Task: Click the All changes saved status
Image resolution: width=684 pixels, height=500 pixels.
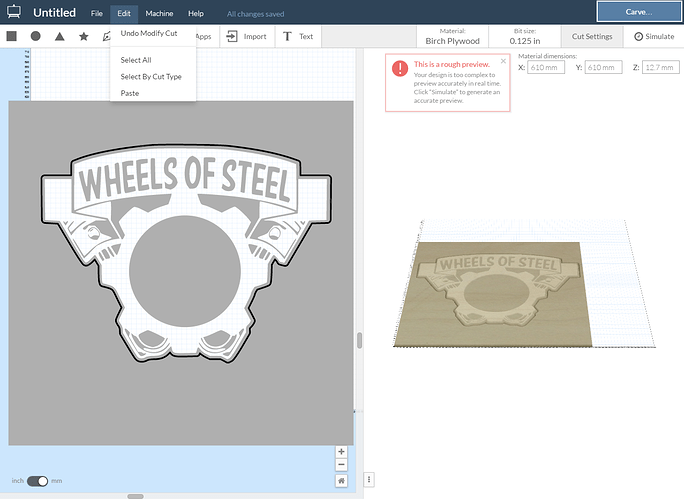Action: [255, 14]
